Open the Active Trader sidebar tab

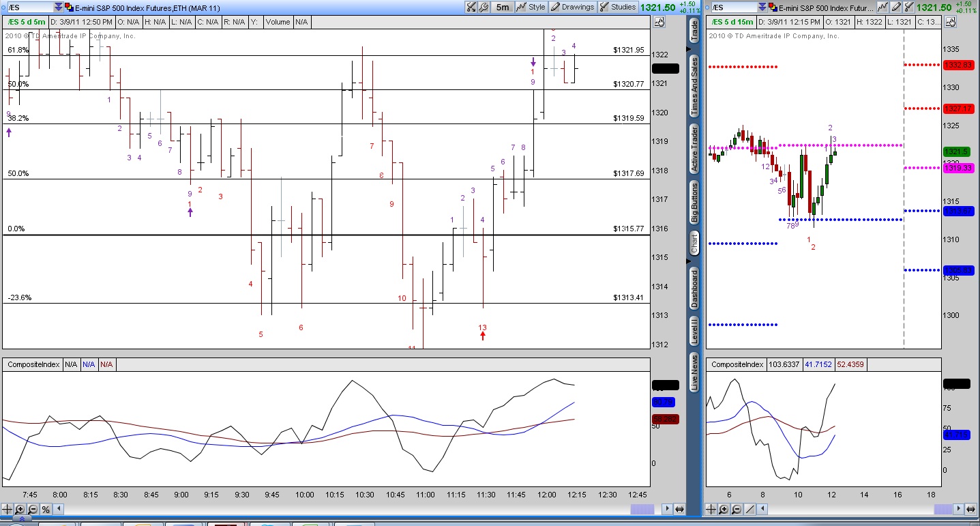pyautogui.click(x=694, y=149)
